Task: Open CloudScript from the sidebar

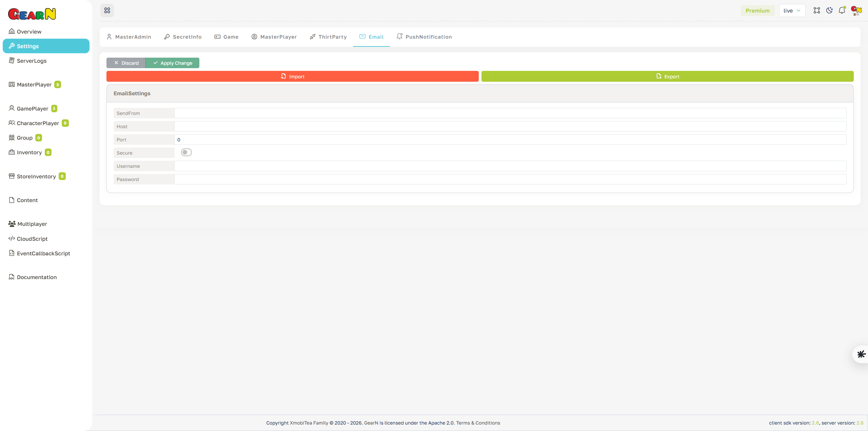Action: pos(32,239)
